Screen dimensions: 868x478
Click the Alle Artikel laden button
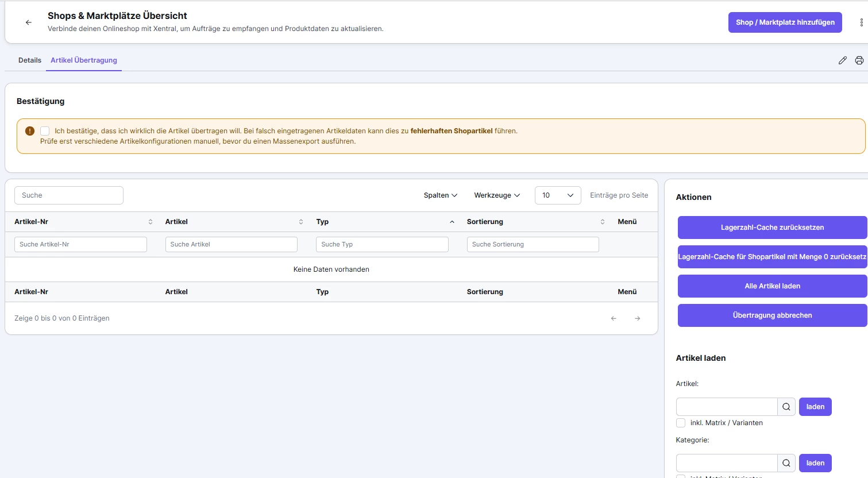tap(772, 286)
